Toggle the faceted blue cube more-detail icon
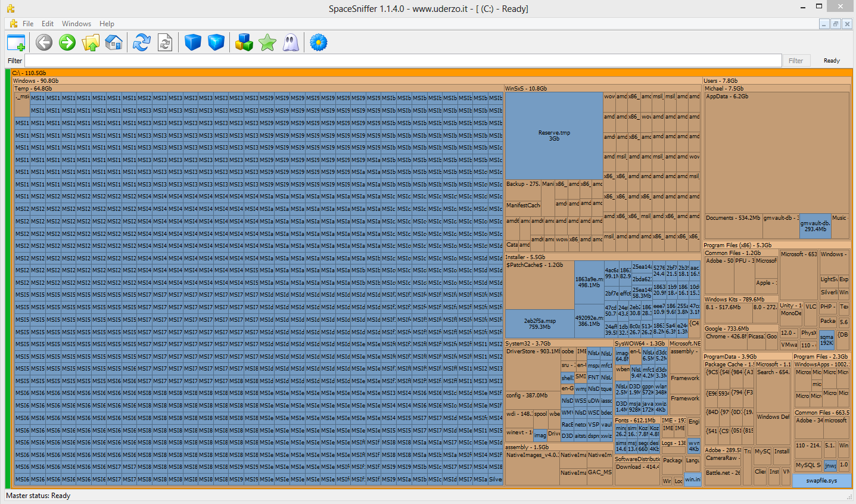856x504 pixels. pyautogui.click(x=216, y=42)
